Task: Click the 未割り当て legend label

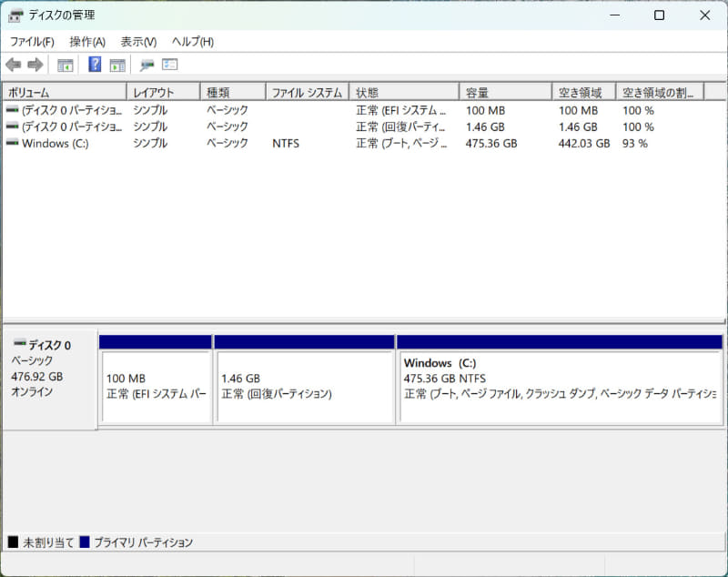Action: pyautogui.click(x=48, y=542)
